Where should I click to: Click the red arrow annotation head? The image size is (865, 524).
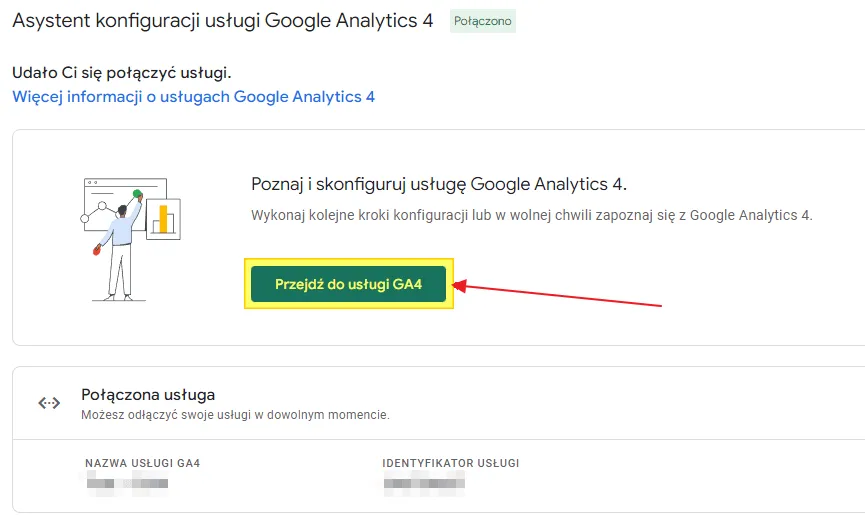[460, 286]
